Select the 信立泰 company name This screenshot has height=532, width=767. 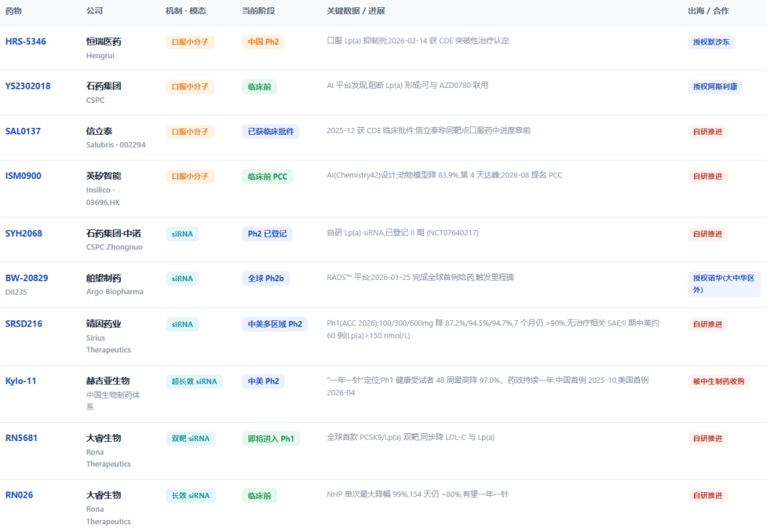[x=99, y=131]
